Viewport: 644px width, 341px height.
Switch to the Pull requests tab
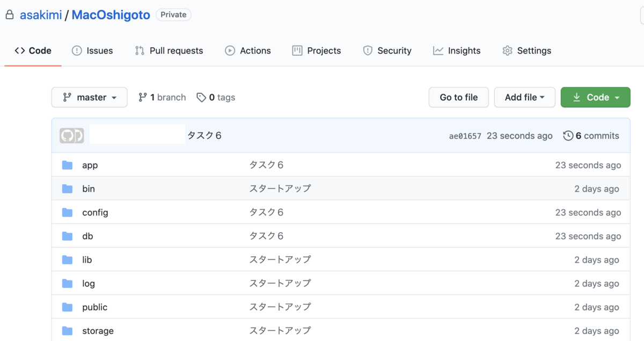coord(169,50)
